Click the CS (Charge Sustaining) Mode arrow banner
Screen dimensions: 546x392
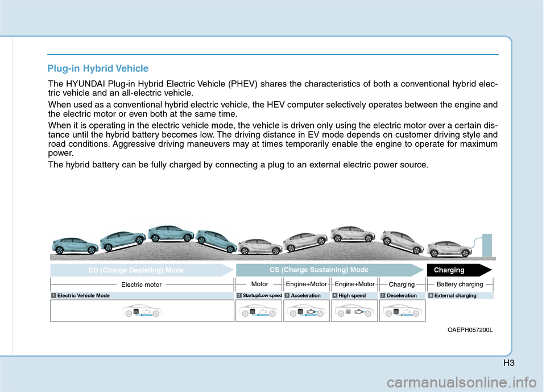[329, 270]
